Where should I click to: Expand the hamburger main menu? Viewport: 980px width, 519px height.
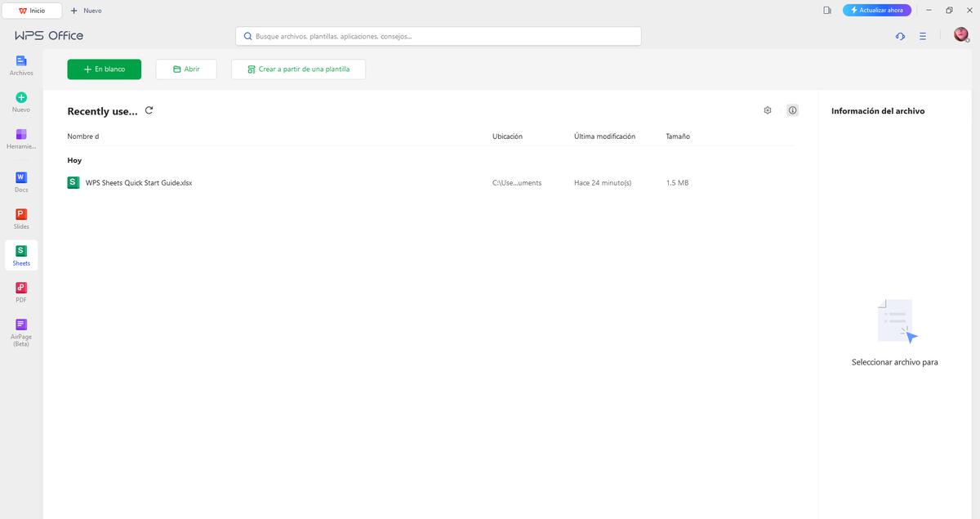tap(922, 36)
